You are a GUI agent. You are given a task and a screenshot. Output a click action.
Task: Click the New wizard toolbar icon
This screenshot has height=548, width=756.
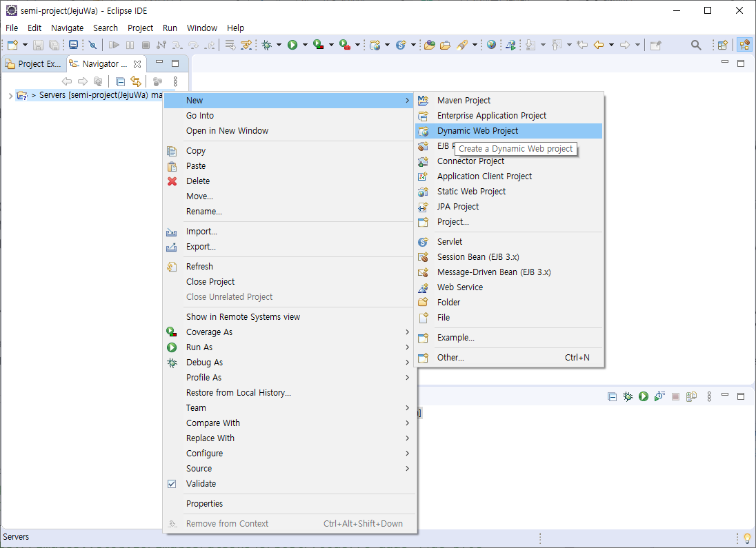coord(12,45)
